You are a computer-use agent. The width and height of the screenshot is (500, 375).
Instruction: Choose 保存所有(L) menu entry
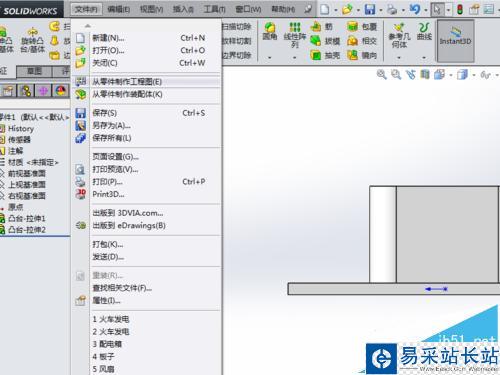[147, 138]
